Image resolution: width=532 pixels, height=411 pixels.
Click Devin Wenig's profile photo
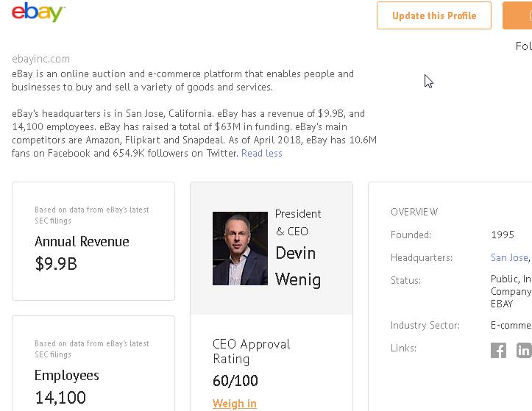[x=240, y=249]
